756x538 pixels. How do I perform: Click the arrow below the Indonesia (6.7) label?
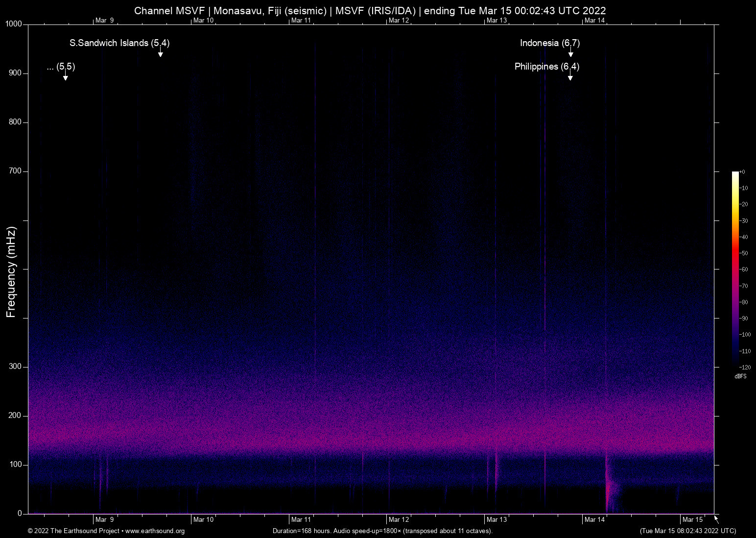click(x=570, y=53)
